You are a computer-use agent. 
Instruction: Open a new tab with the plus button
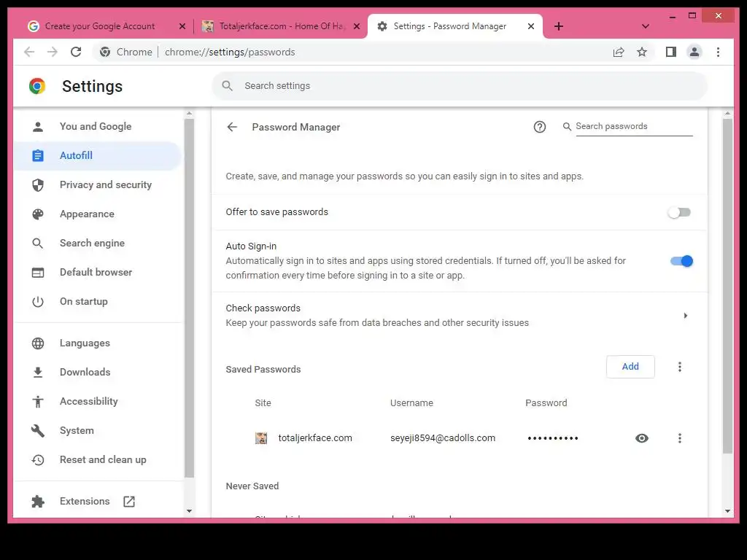point(559,26)
